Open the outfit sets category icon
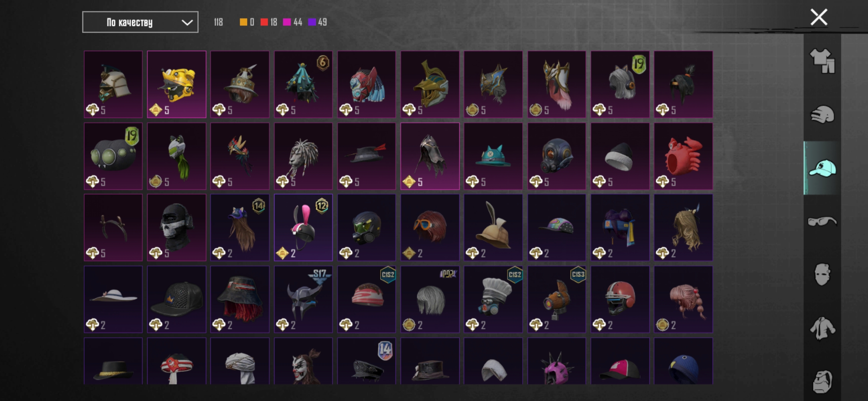The image size is (868, 401). [822, 61]
